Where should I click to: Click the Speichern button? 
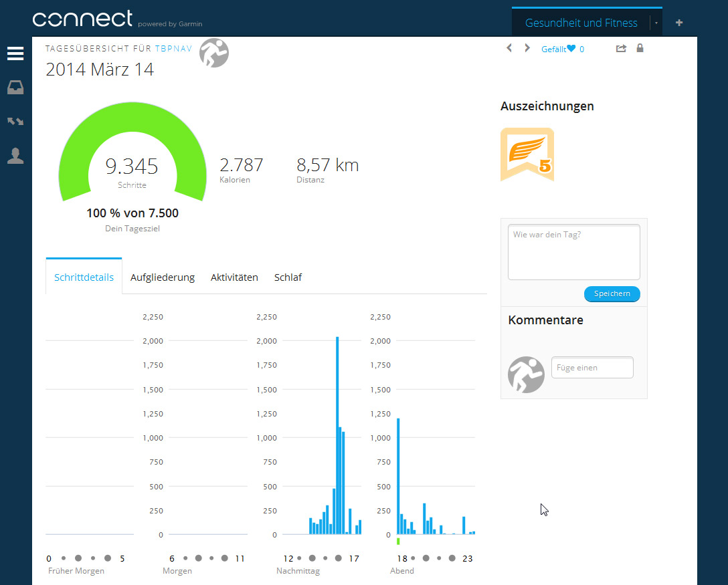(612, 294)
